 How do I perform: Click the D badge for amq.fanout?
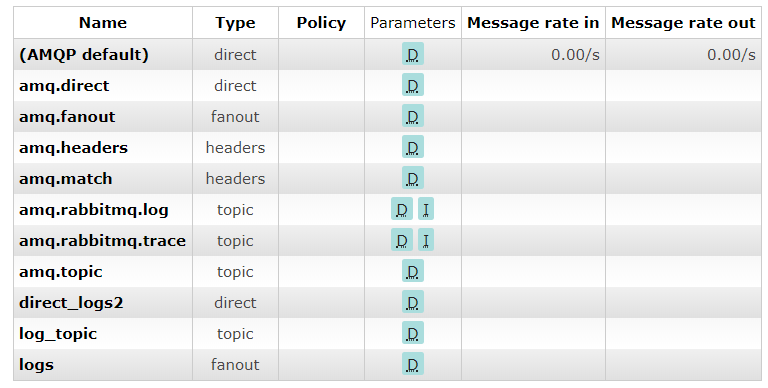point(412,116)
